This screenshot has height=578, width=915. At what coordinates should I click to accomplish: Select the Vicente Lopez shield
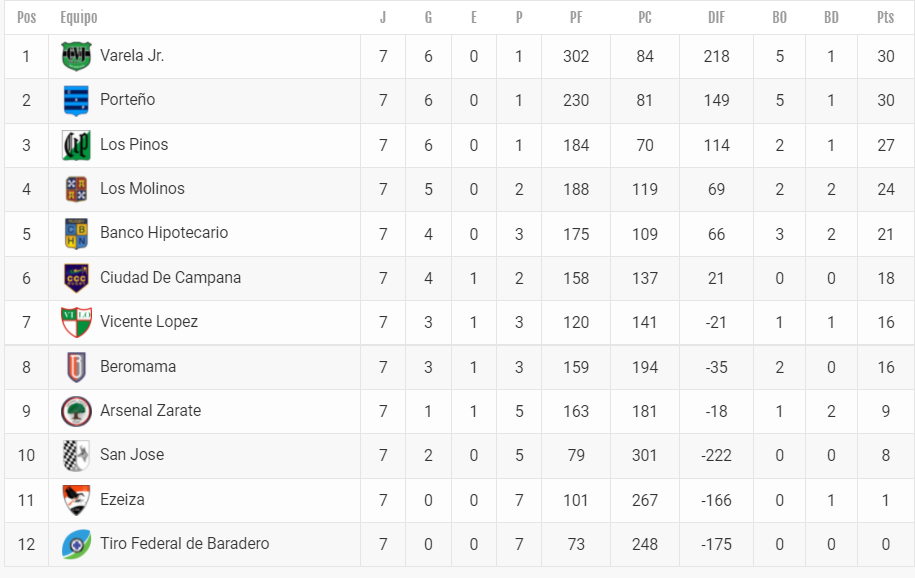[76, 322]
